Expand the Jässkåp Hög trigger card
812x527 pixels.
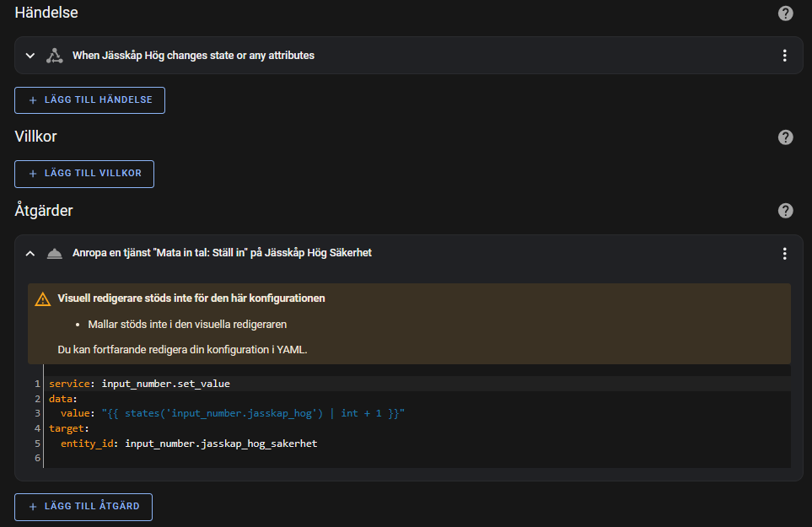coord(30,56)
